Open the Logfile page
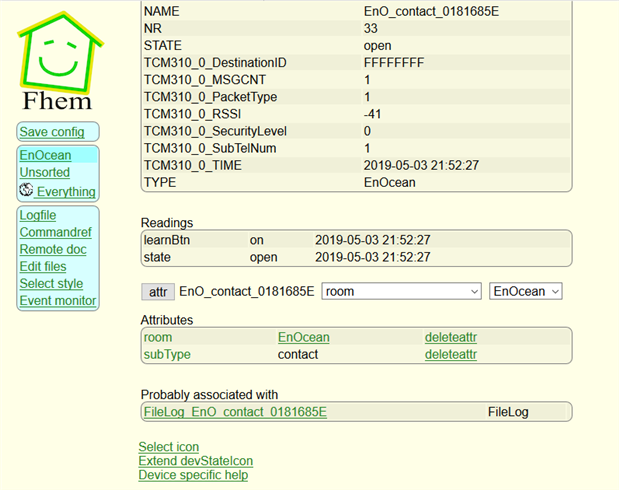 [38, 215]
